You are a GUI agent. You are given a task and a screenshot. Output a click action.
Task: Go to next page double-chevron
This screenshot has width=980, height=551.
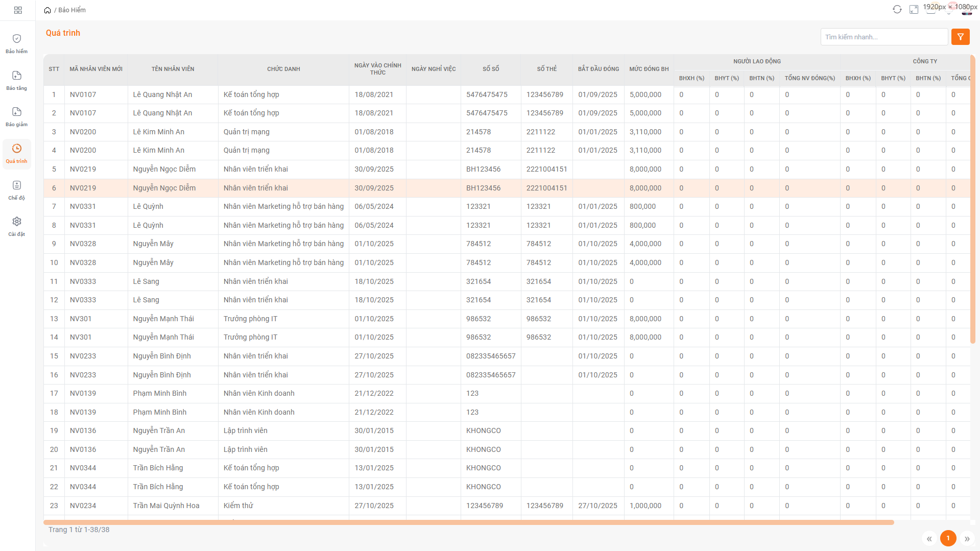click(x=967, y=539)
